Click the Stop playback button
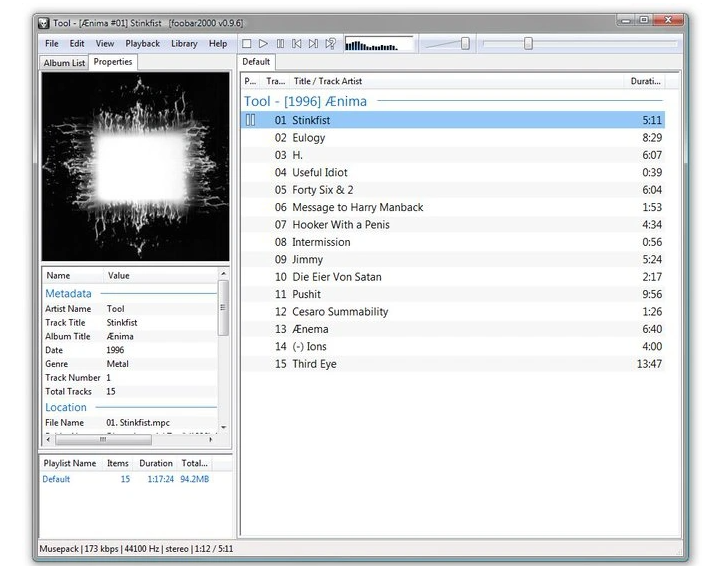710x566 pixels. [247, 43]
